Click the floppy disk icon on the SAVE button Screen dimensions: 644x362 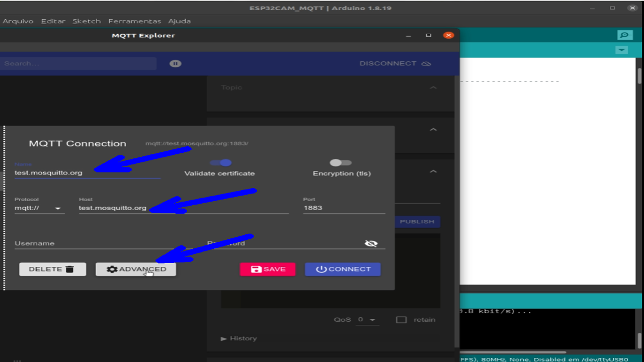tap(257, 269)
